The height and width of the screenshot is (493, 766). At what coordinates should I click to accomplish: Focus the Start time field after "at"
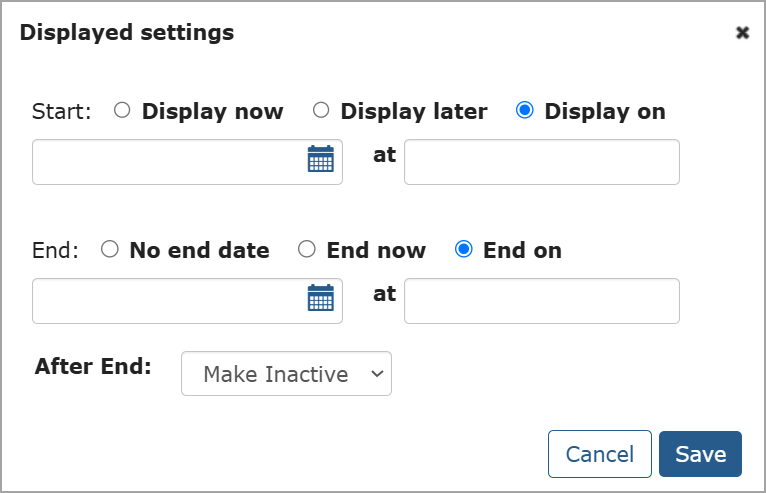click(541, 162)
